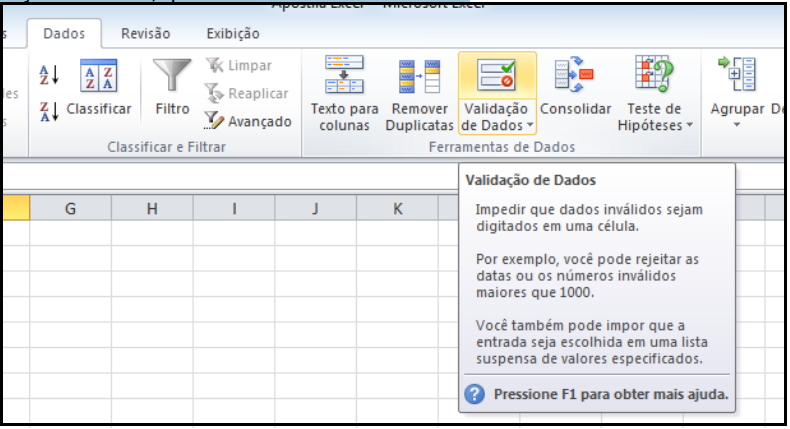Select the Texto para colunas tool
Screen dimensions: 790x429
[x=344, y=93]
